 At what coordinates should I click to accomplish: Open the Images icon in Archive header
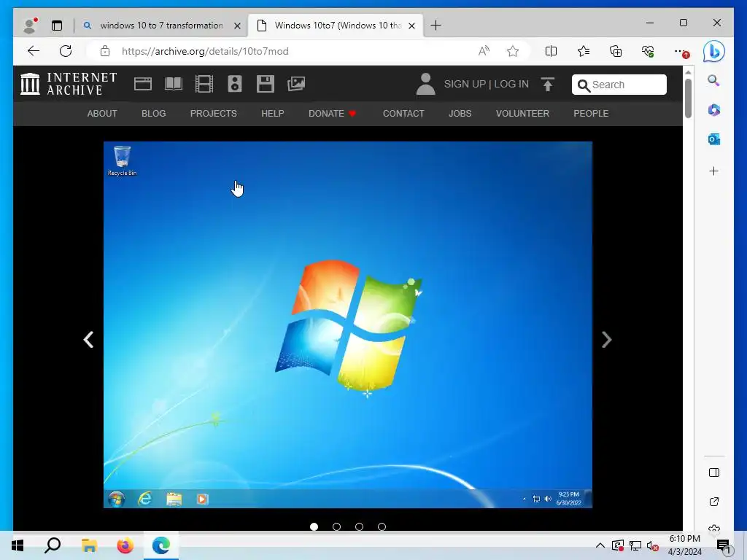[x=296, y=84]
